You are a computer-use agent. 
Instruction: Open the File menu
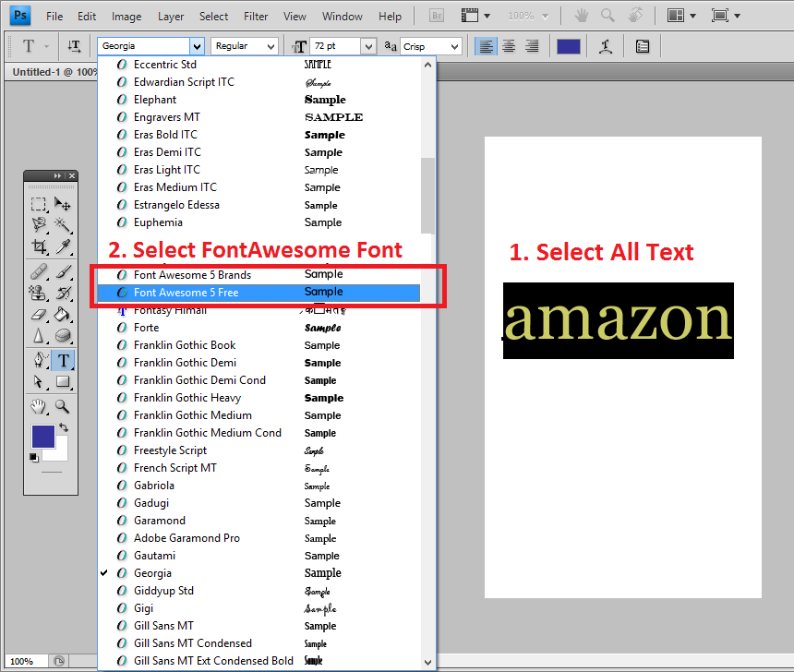[x=54, y=17]
